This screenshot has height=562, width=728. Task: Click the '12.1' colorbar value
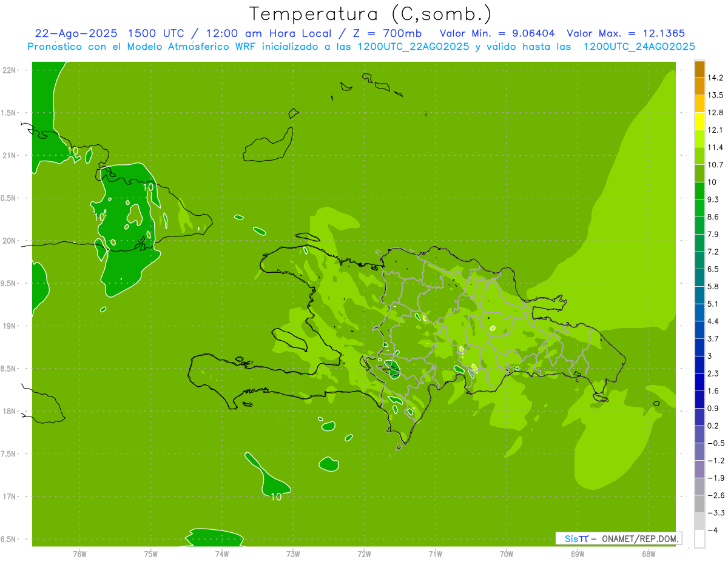point(715,130)
